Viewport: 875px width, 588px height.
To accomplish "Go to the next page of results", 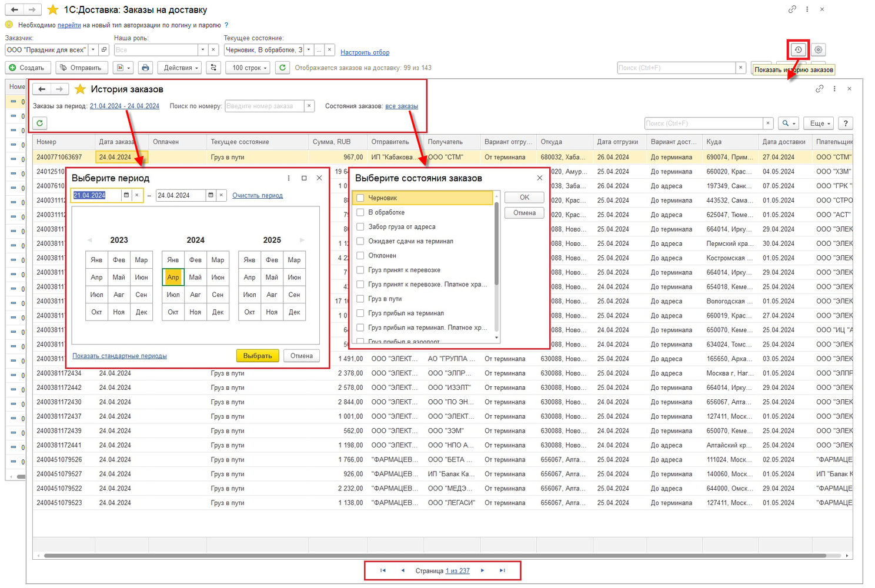I will [x=483, y=570].
